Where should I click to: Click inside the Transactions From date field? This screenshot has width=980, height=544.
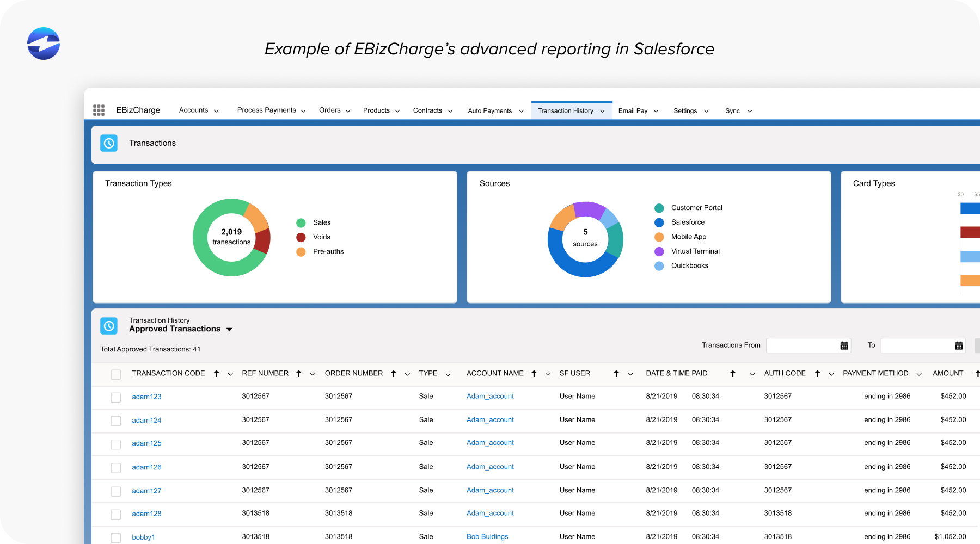point(800,345)
